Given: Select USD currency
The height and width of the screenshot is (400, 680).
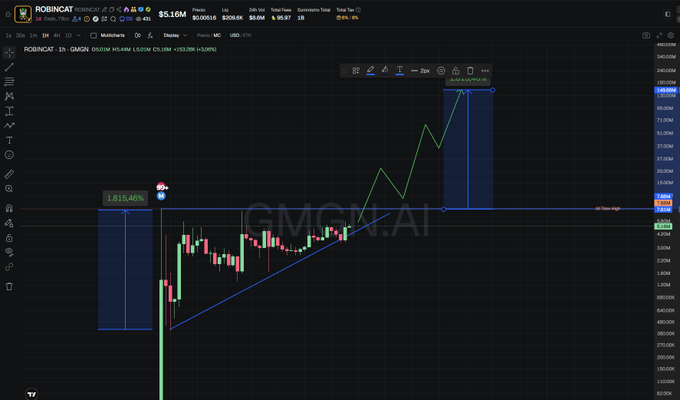Looking at the screenshot, I should coord(234,36).
